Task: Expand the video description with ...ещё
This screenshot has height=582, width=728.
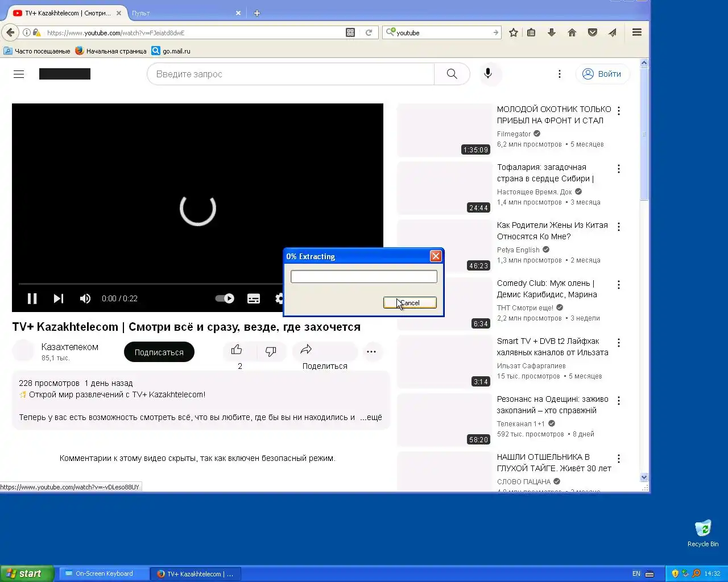Action: [x=371, y=417]
